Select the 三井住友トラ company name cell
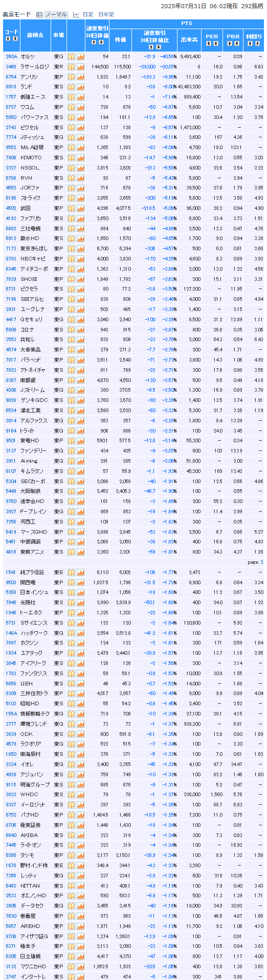 click(35, 694)
